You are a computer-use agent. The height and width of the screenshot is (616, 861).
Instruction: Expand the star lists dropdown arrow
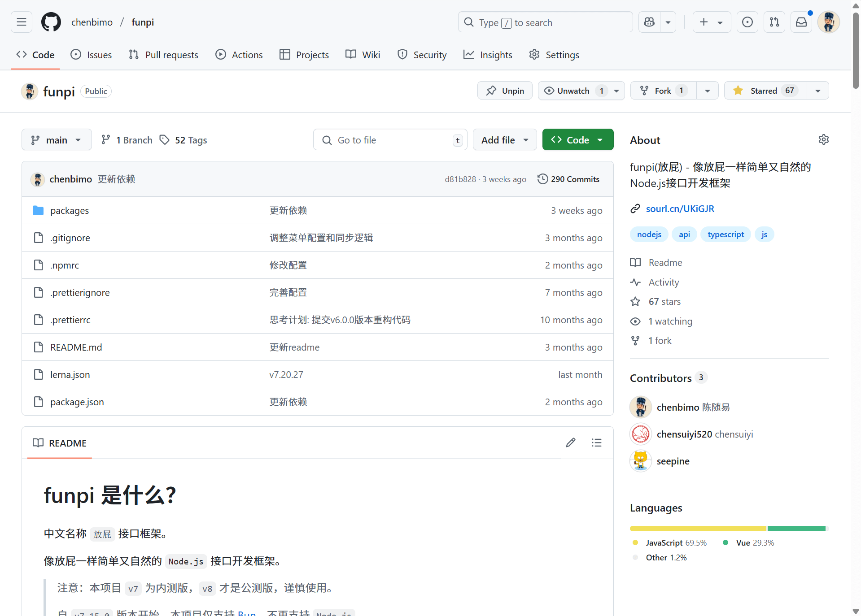click(818, 91)
